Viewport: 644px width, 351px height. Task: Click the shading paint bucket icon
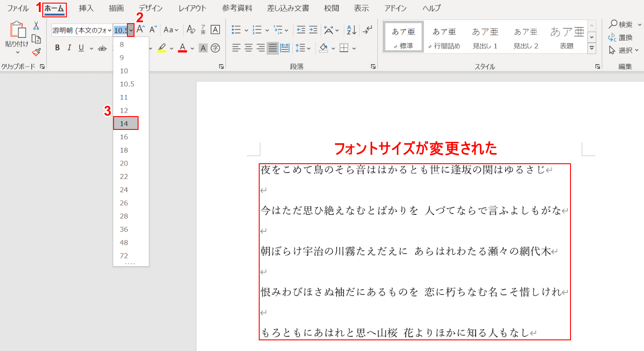tap(324, 48)
